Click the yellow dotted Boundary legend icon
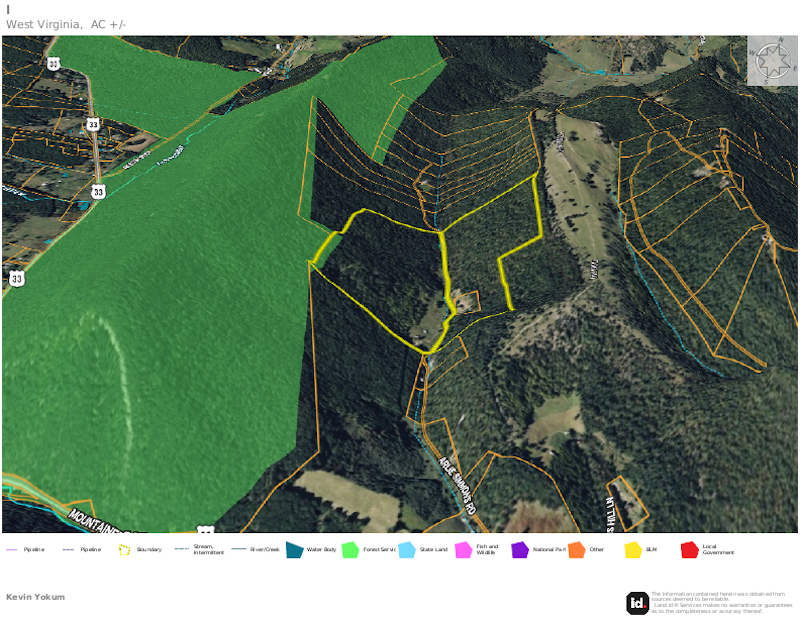The height and width of the screenshot is (618, 800). click(125, 550)
